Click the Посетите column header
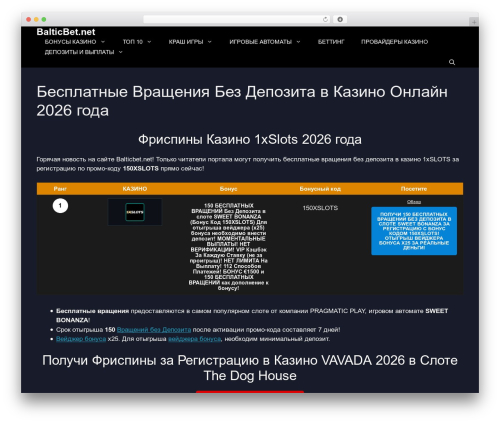This screenshot has height=423, width=500. pos(414,189)
